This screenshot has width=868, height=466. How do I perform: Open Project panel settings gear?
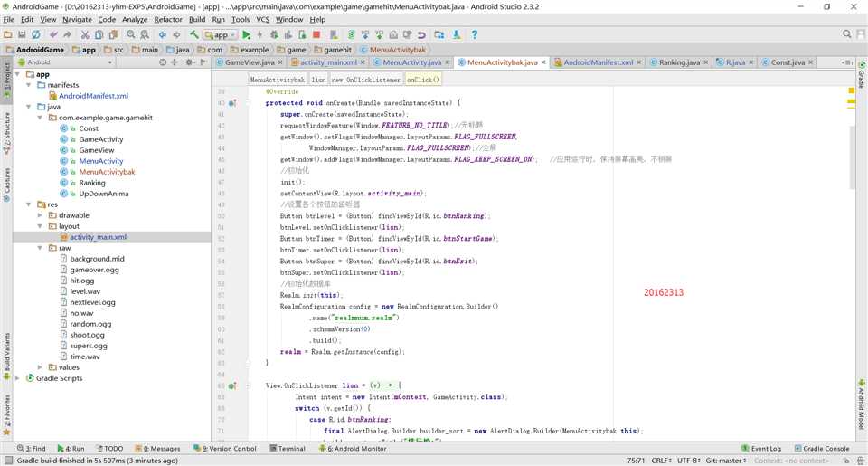click(x=190, y=62)
